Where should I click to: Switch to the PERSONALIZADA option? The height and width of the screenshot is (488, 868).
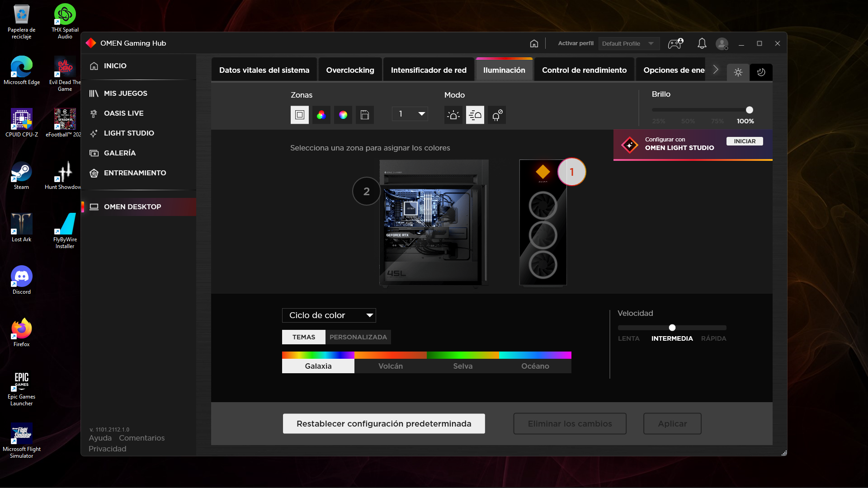(x=358, y=337)
